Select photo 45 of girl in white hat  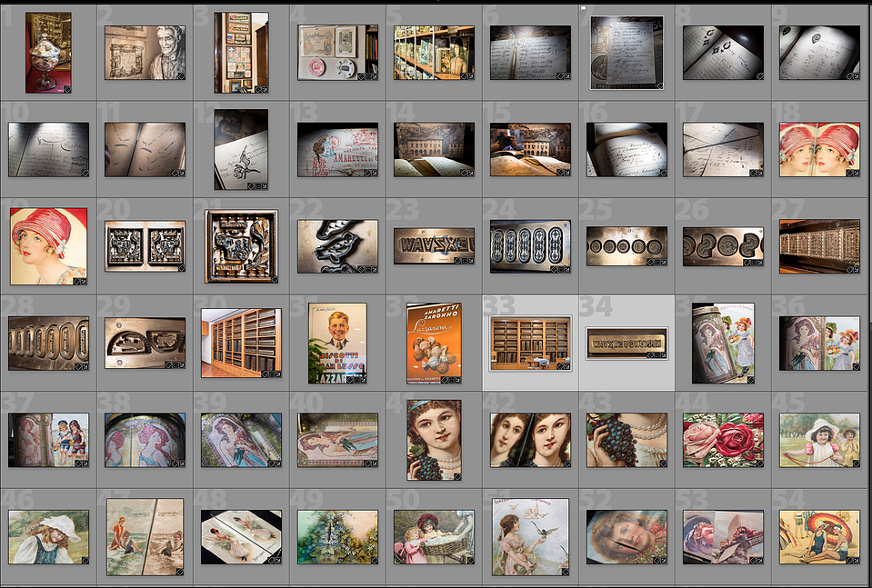tap(820, 440)
